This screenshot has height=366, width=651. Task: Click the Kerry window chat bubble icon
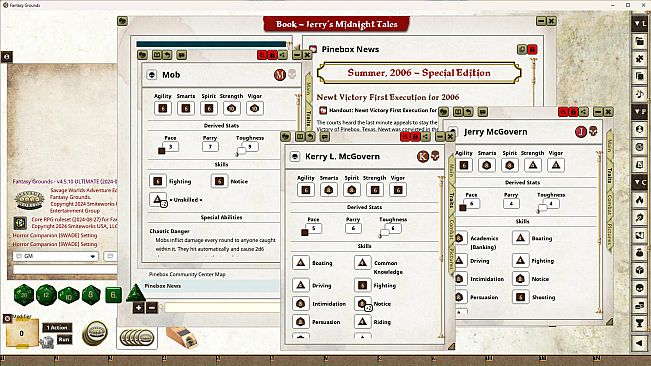click(325, 137)
